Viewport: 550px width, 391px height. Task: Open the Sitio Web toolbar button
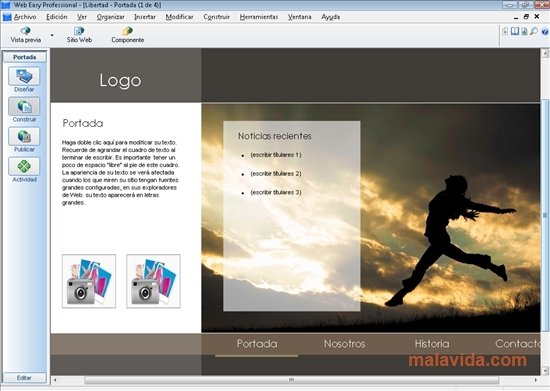[x=79, y=35]
